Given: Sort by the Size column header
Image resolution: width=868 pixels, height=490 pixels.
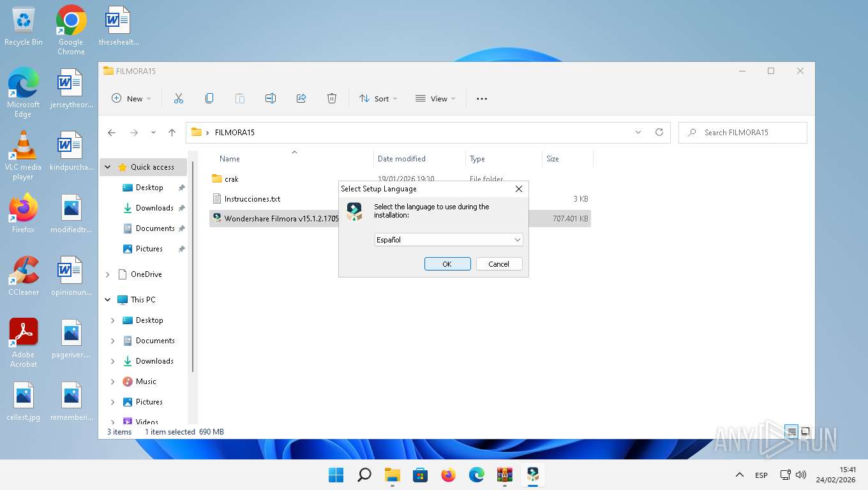Looking at the screenshot, I should click(553, 159).
